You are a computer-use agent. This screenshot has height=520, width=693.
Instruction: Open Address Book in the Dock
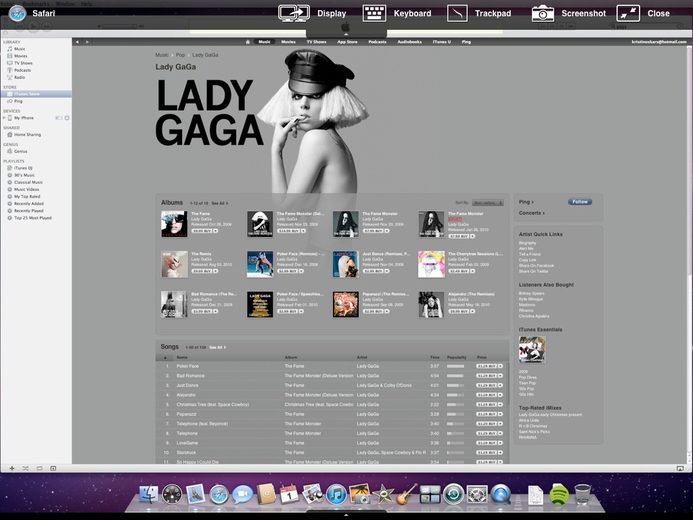pyautogui.click(x=267, y=494)
